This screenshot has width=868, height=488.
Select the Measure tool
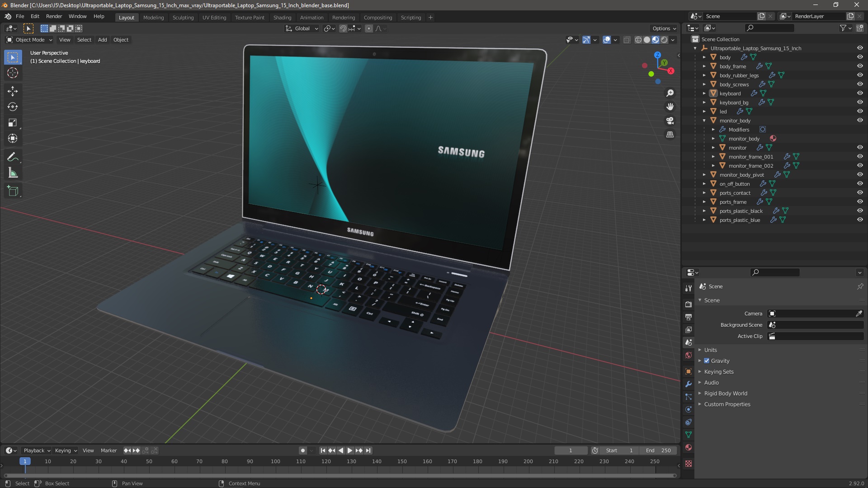pos(13,173)
